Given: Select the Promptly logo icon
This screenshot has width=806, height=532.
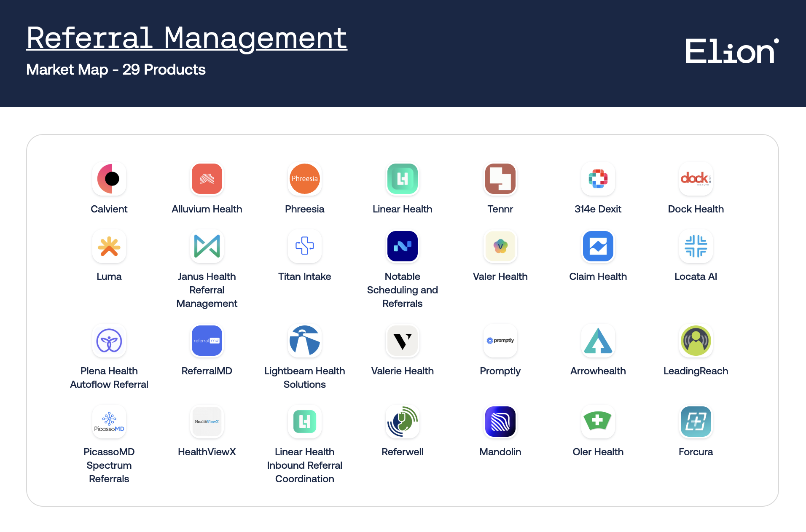Looking at the screenshot, I should [500, 341].
